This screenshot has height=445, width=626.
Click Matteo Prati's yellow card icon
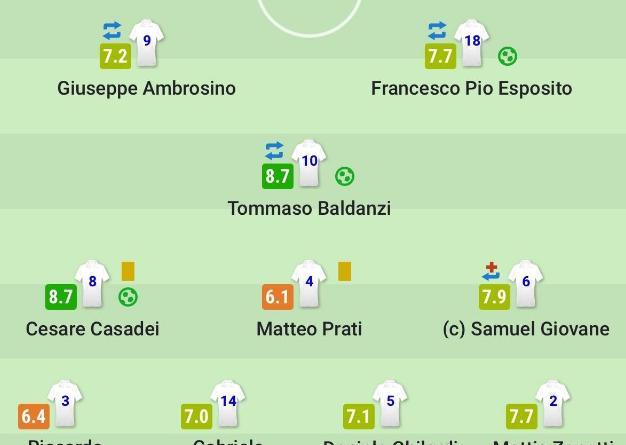coord(345,271)
